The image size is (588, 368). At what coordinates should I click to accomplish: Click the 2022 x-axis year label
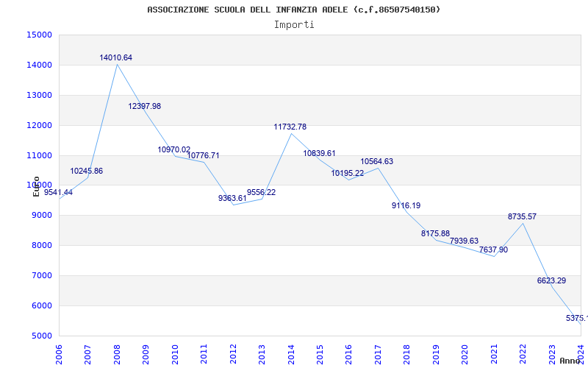523,355
